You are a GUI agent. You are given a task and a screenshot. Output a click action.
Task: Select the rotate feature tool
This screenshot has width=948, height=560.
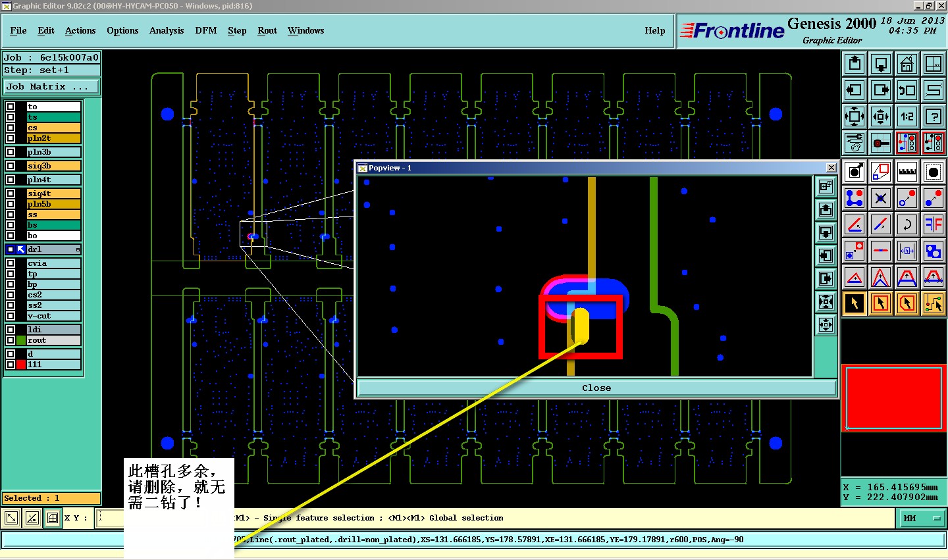tap(907, 224)
